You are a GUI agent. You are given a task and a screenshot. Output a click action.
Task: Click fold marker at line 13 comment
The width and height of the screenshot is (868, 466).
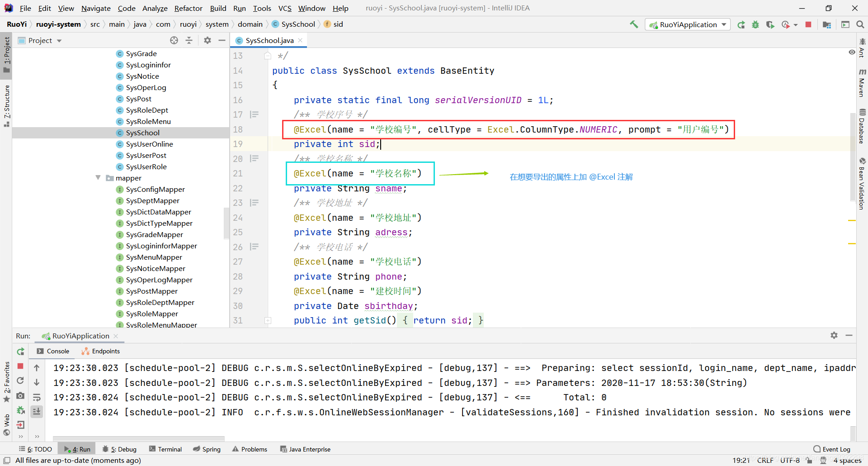268,56
